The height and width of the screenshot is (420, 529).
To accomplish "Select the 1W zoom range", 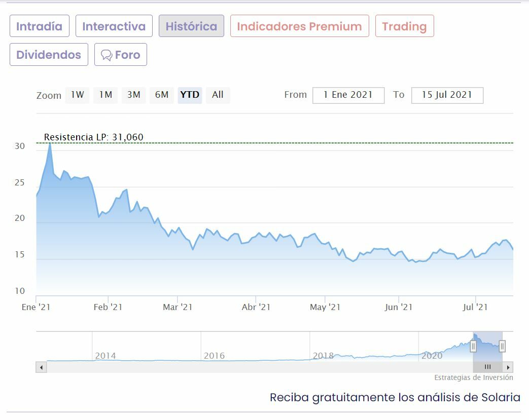I will coord(77,95).
